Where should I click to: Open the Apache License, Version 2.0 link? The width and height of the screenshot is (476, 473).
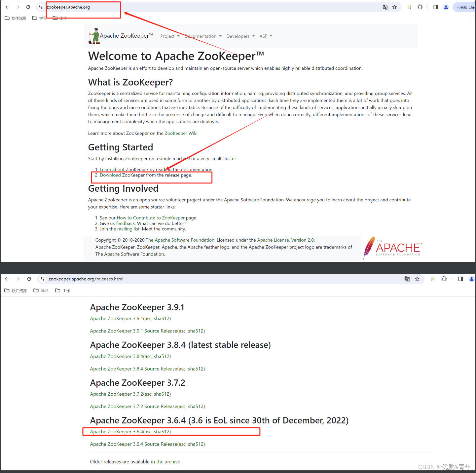tap(285, 240)
